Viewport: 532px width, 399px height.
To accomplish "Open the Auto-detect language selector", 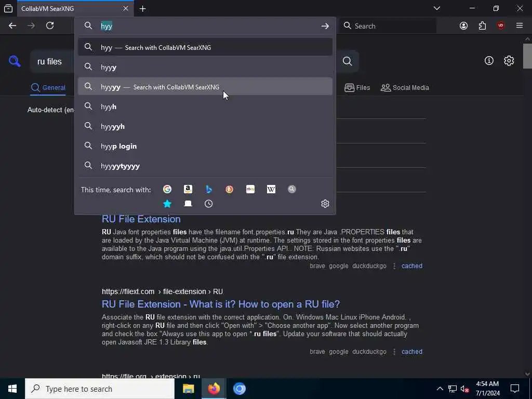I will coord(51,110).
